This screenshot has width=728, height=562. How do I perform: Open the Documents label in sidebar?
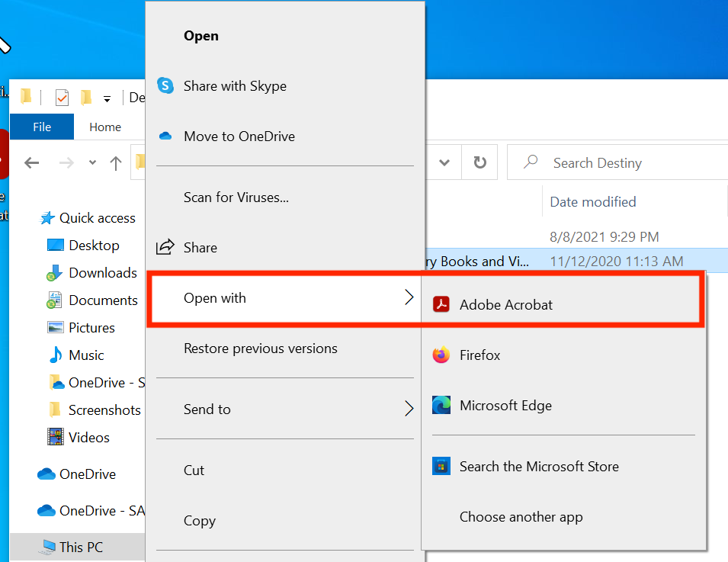(x=104, y=300)
